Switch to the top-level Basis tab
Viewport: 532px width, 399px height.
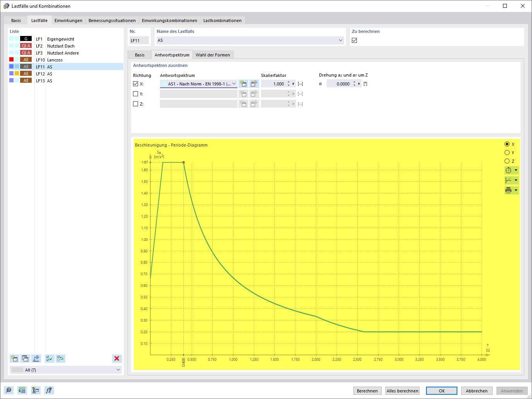pos(16,20)
